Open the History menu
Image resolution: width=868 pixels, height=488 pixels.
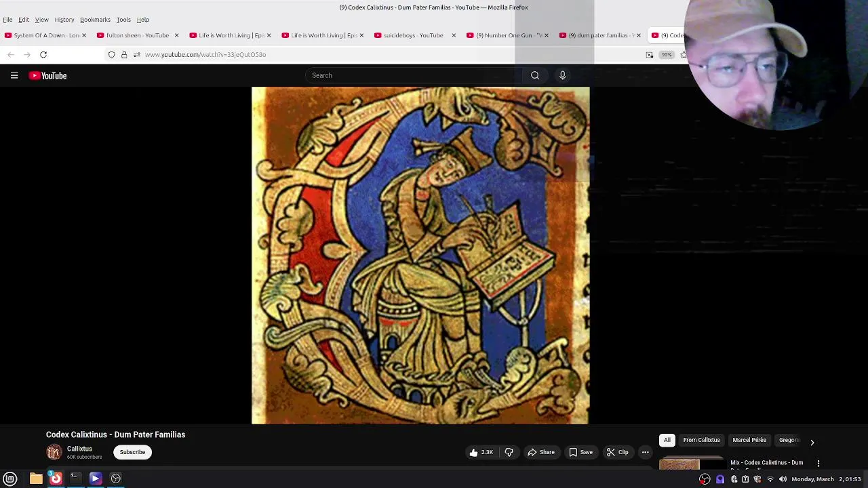[x=64, y=20]
